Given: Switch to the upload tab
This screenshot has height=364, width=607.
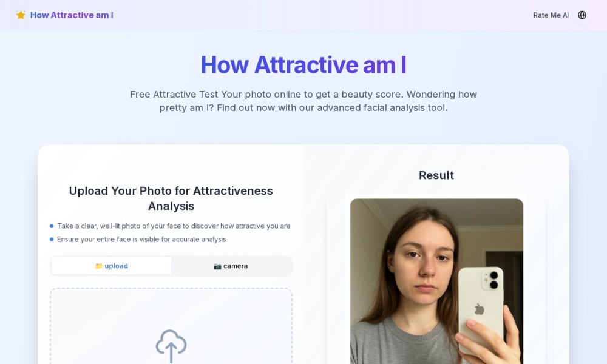Looking at the screenshot, I should tap(112, 266).
